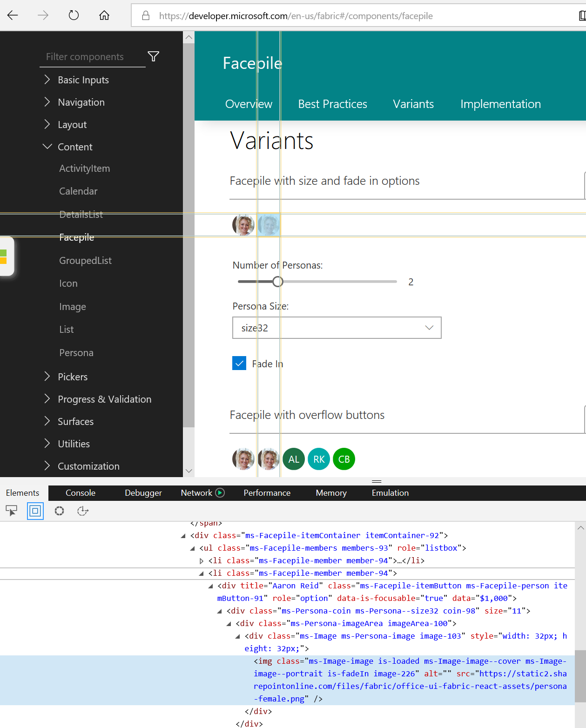This screenshot has width=586, height=728.
Task: Click the back arrow in the browser
Action: [13, 15]
